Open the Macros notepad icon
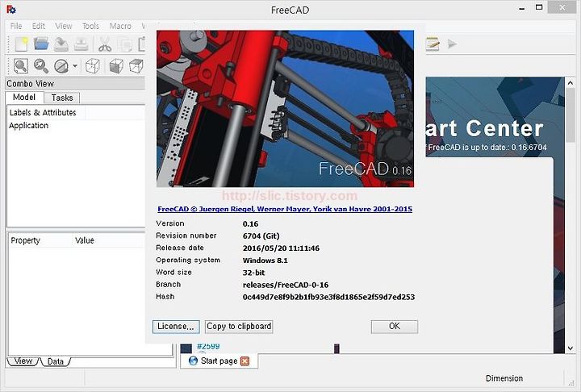581x392 pixels. pyautogui.click(x=433, y=44)
